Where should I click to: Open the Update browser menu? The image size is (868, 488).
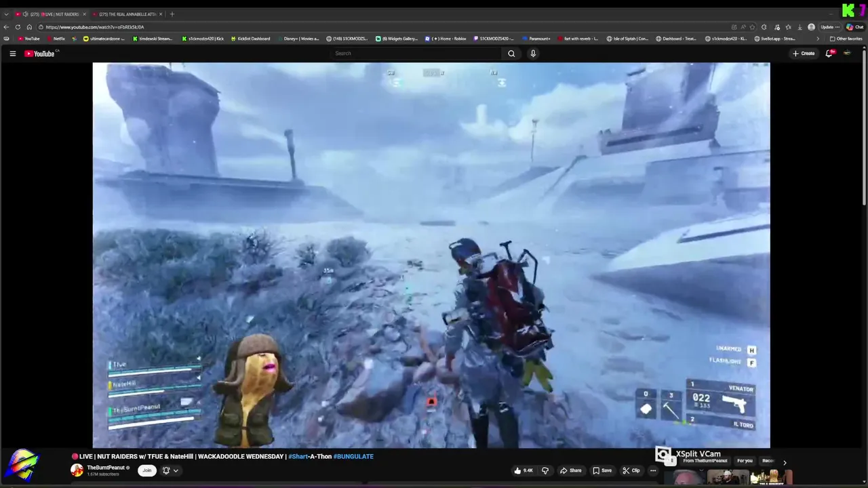tap(830, 27)
